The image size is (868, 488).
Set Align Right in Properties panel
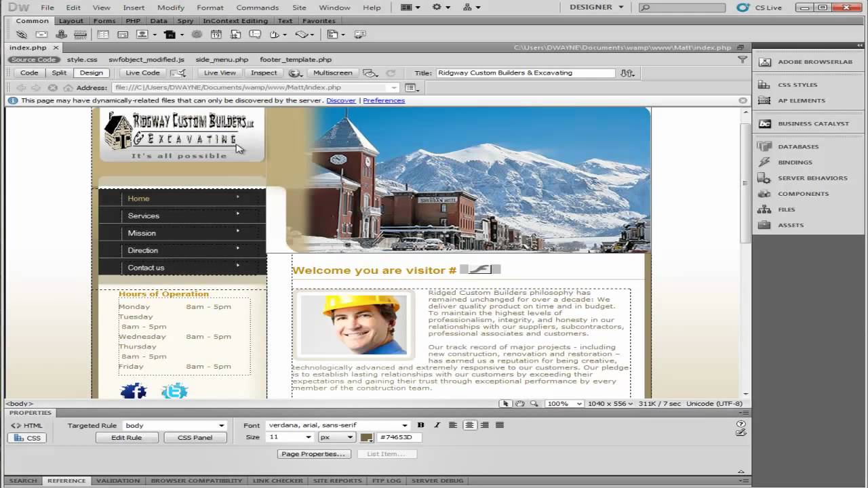pos(484,425)
